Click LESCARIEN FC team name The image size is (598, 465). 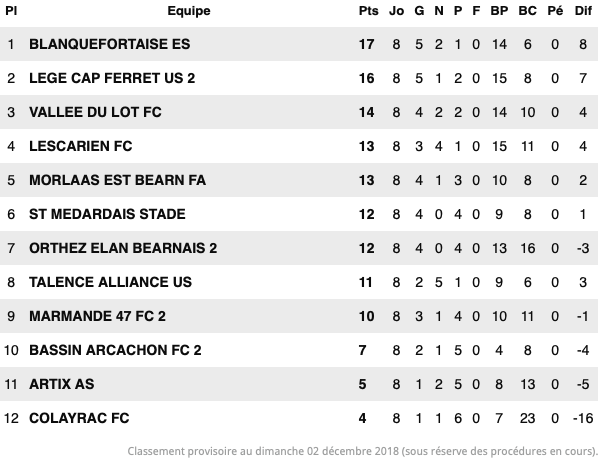pyautogui.click(x=80, y=146)
